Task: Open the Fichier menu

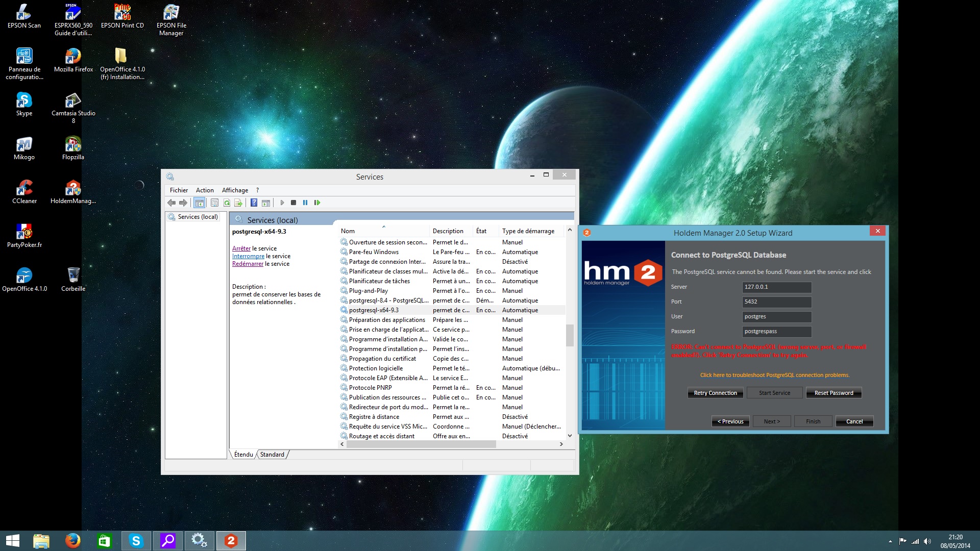Action: (x=179, y=190)
